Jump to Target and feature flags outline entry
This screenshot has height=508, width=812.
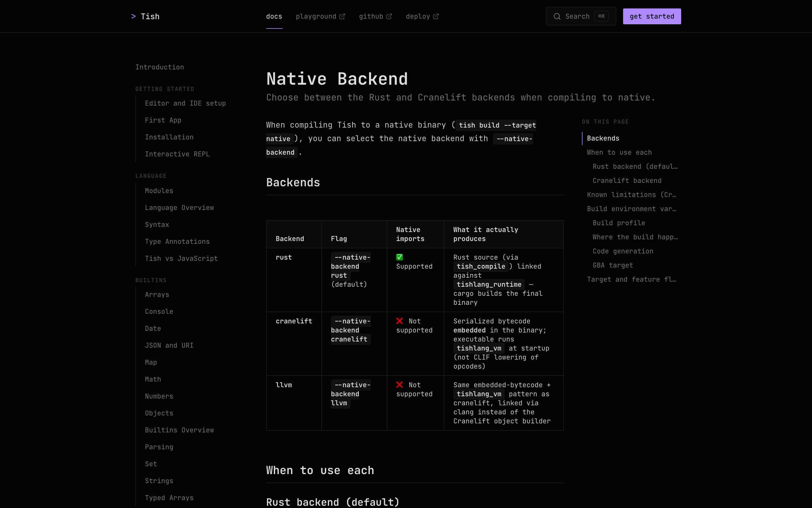tap(632, 279)
